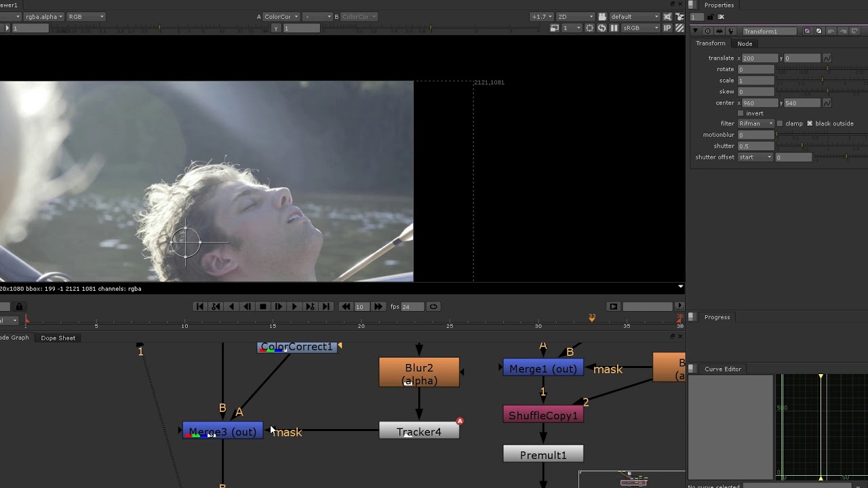Step forward one frame

279,306
